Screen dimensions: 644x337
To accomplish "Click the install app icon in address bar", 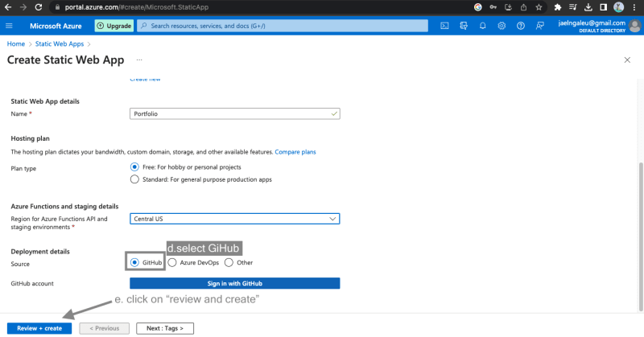I will 508,7.
